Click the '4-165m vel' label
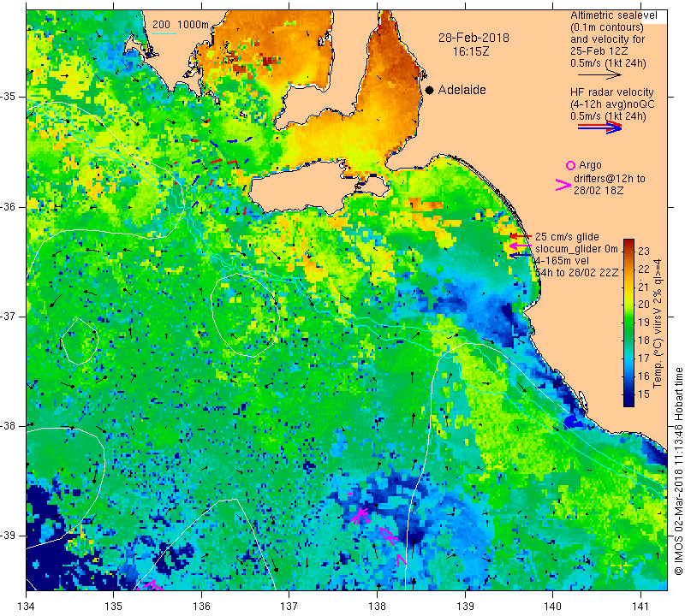 562,261
